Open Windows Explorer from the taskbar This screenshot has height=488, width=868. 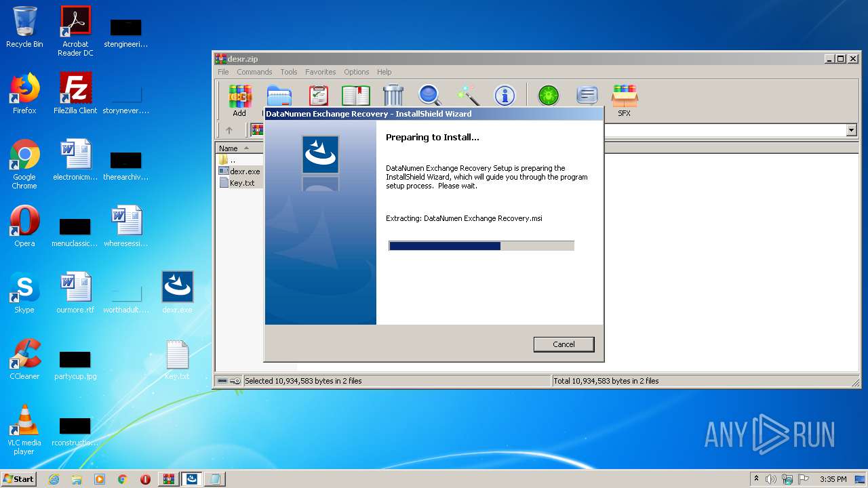(77, 479)
